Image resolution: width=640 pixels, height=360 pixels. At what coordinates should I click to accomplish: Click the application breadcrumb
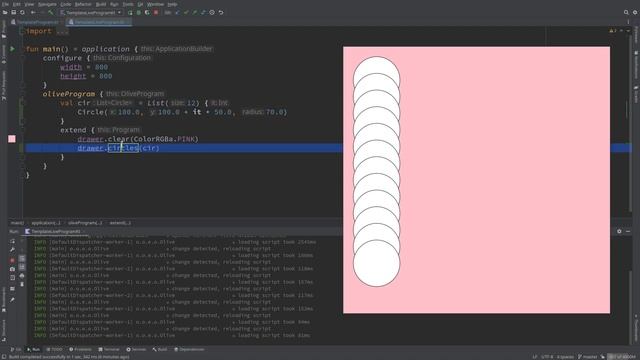coord(46,223)
